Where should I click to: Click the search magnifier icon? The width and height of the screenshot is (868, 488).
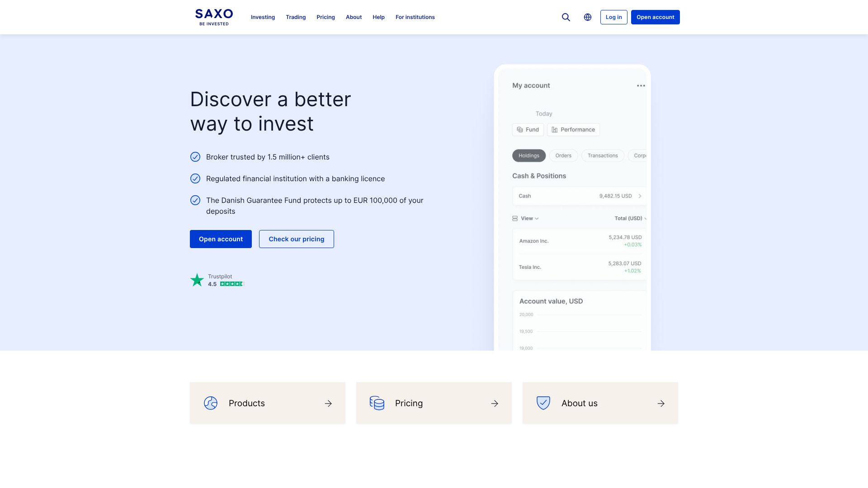click(x=566, y=17)
